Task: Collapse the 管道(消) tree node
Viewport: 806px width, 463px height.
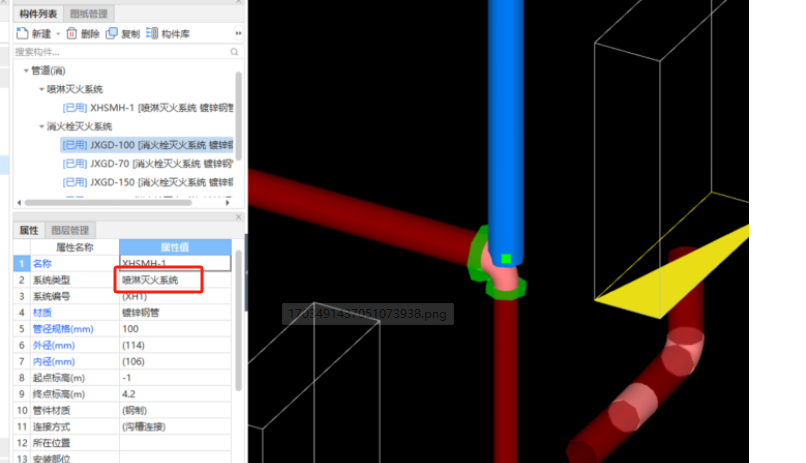Action: pos(26,70)
